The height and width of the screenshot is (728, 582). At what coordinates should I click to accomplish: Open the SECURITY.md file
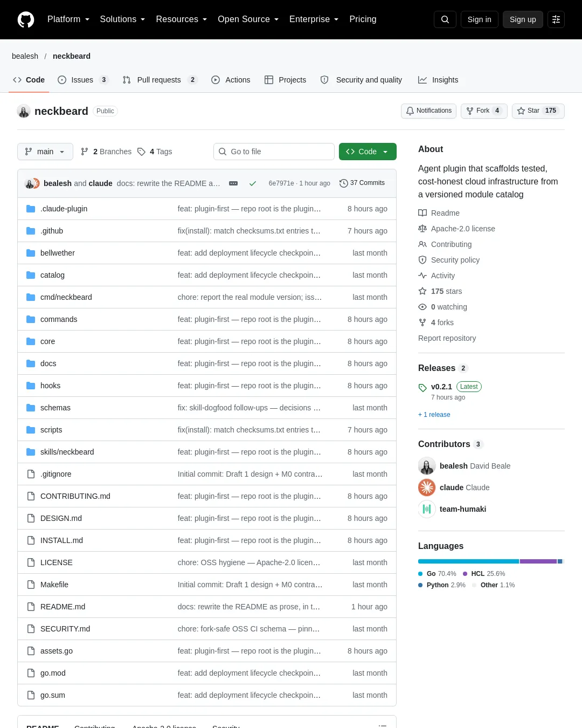coord(65,629)
